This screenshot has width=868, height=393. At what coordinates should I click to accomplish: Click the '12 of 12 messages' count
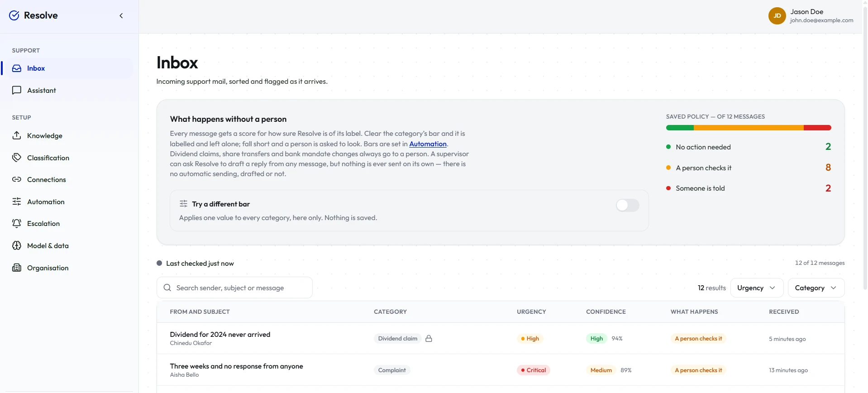pos(820,263)
